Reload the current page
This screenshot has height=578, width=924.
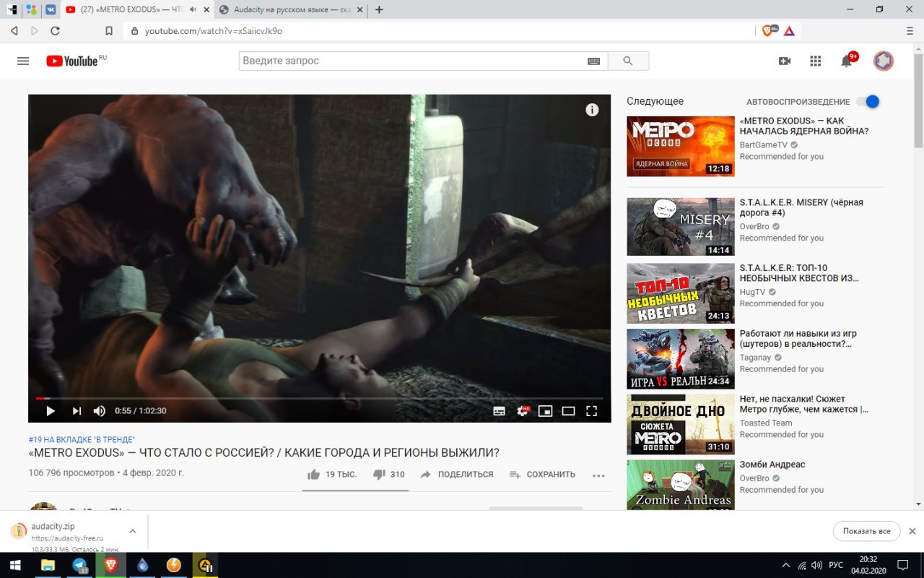point(55,31)
